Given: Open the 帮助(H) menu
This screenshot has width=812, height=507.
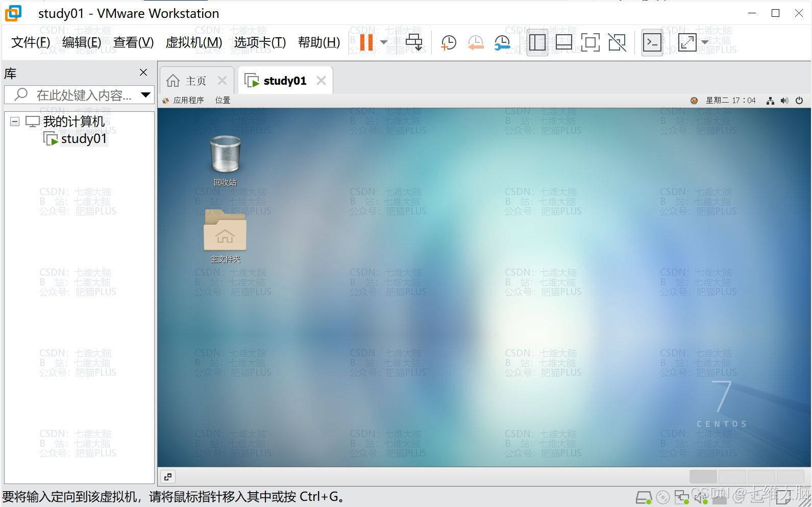Looking at the screenshot, I should (319, 42).
